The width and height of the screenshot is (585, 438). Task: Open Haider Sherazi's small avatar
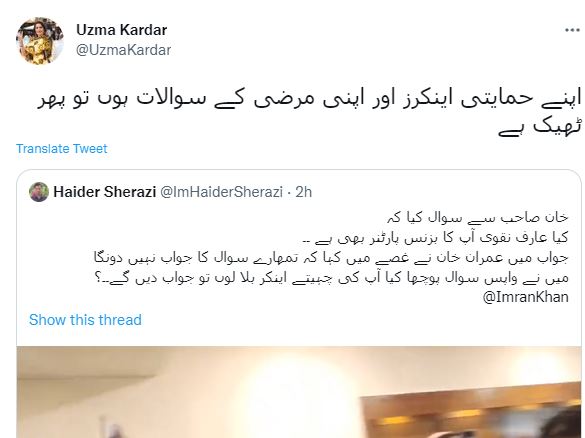39,192
